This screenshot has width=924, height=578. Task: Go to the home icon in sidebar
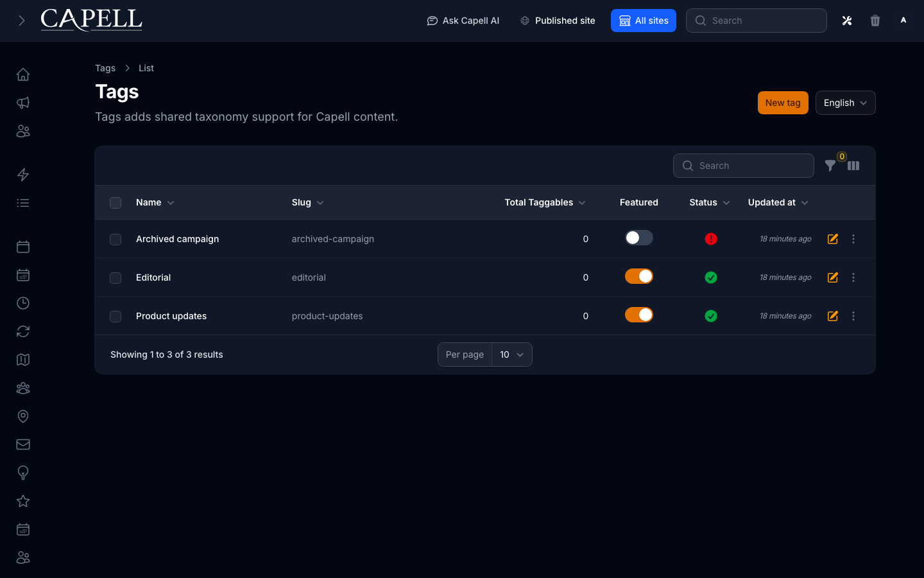click(x=23, y=74)
